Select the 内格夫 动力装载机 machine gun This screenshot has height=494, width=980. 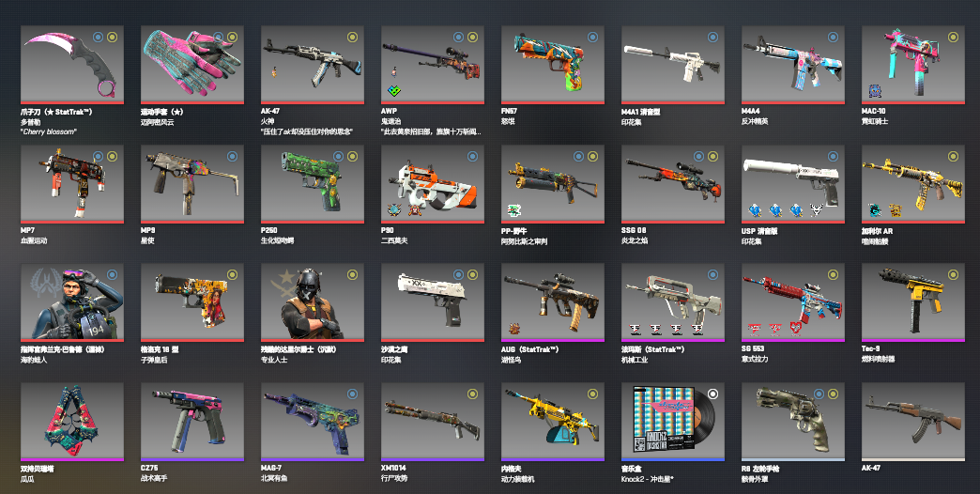coord(553,422)
